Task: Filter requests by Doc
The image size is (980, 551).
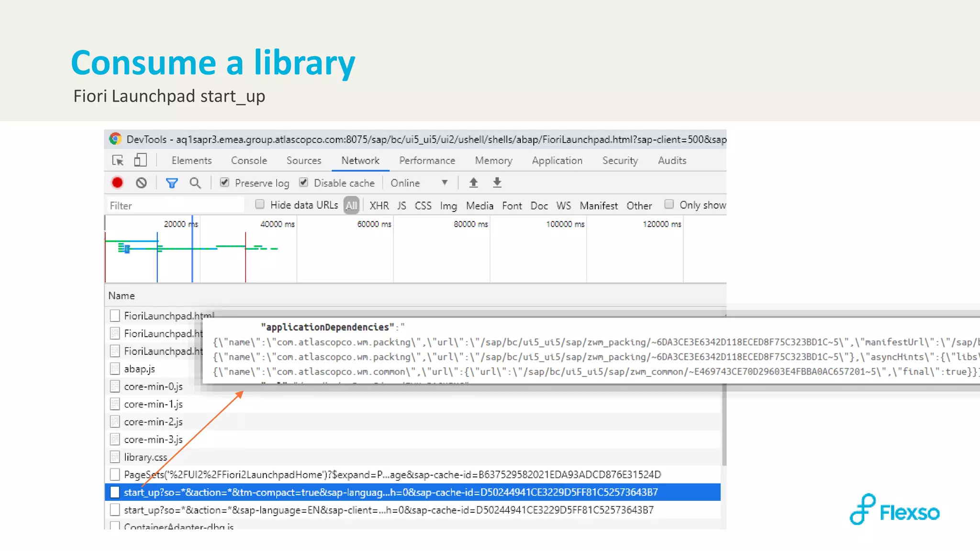Action: tap(539, 205)
